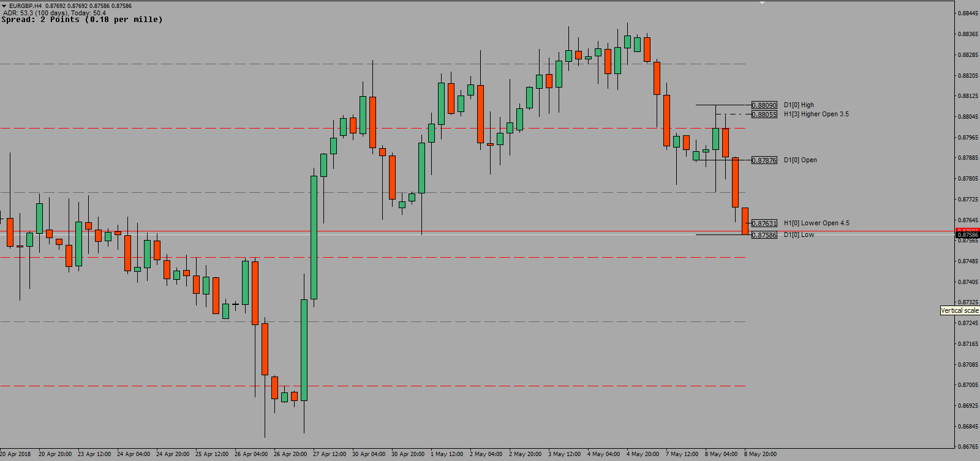Click 30 Apr 04:00 on the time axis

pyautogui.click(x=369, y=454)
